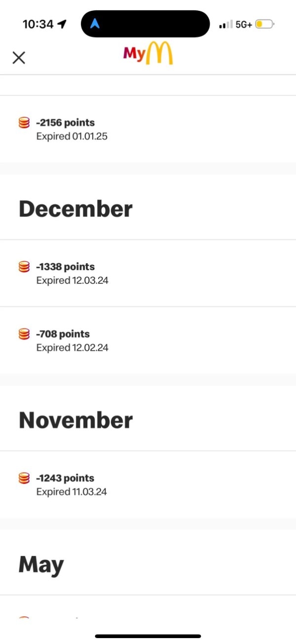Image resolution: width=296 pixels, height=644 pixels.
Task: Close the MyMcDonald's points history screen
Action: [x=19, y=58]
